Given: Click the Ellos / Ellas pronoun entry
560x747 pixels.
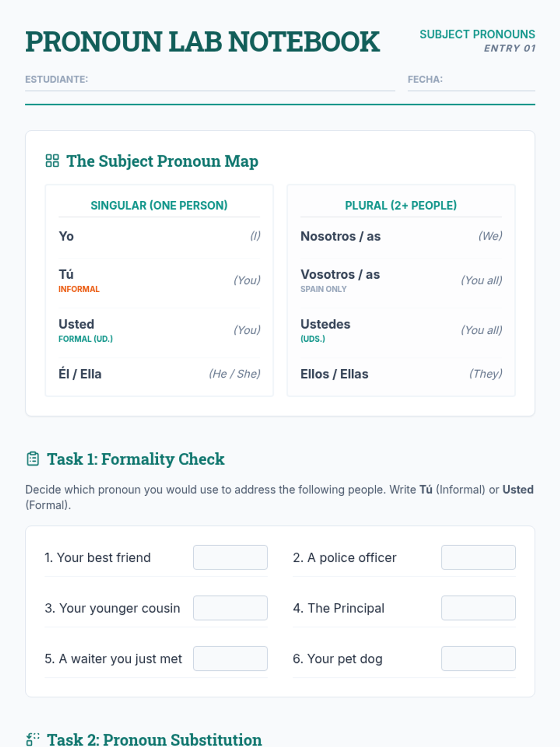Looking at the screenshot, I should [x=334, y=374].
